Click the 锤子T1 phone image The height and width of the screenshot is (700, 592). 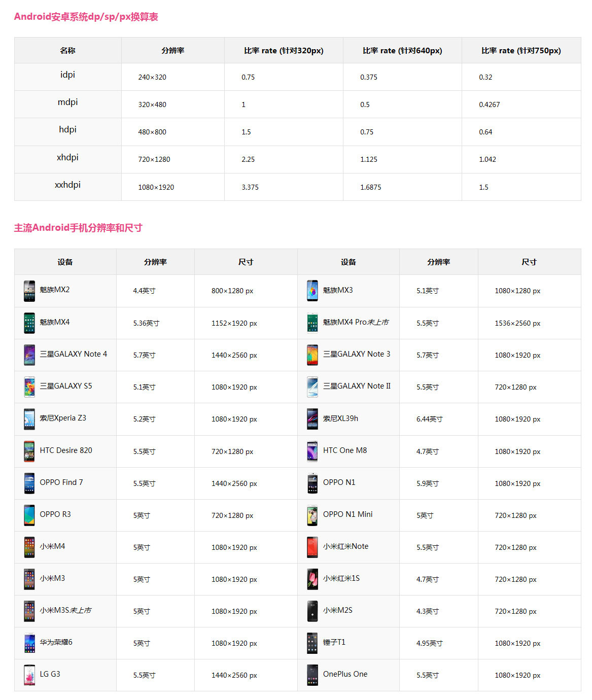pyautogui.click(x=312, y=643)
